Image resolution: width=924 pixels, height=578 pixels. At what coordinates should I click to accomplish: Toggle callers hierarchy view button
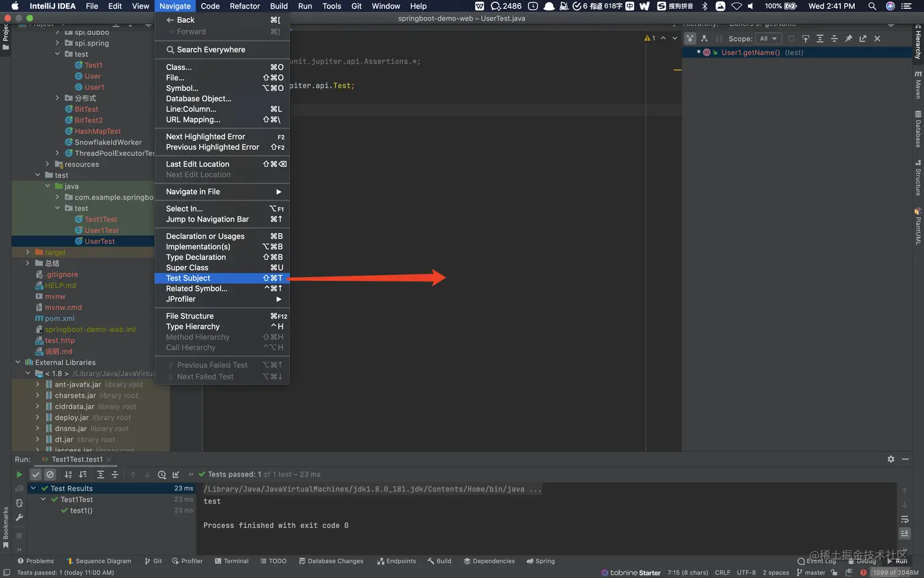(690, 39)
